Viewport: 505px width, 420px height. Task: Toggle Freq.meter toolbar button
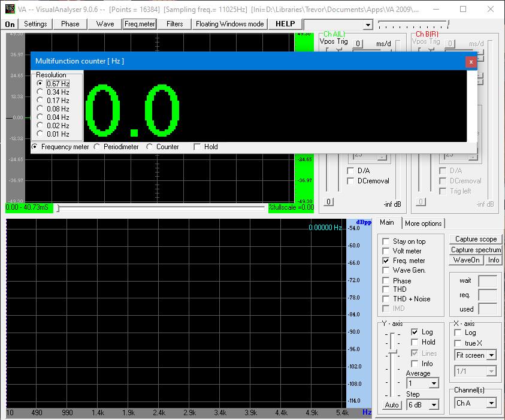coord(140,24)
